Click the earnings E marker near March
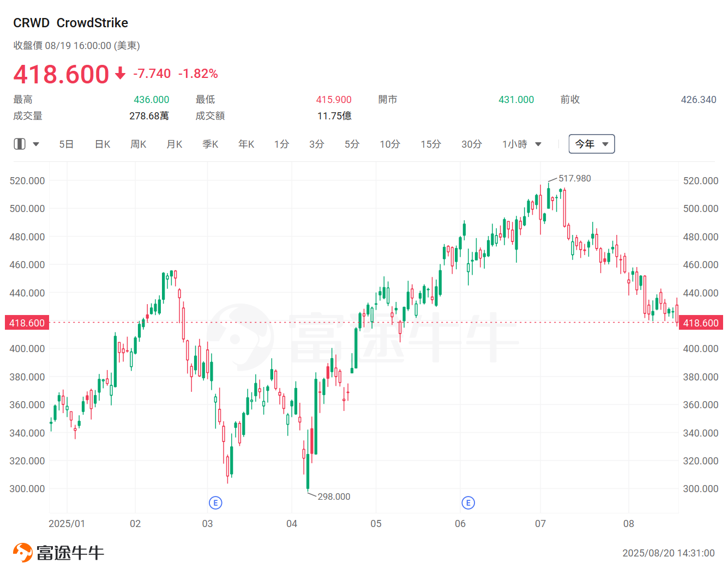The height and width of the screenshot is (575, 728). 216,503
